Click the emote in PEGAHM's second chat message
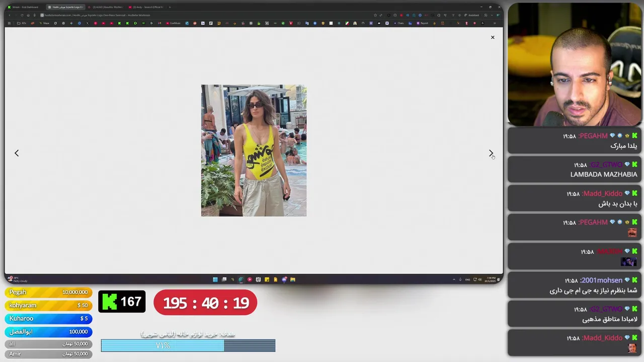Image resolution: width=644 pixels, height=362 pixels. click(632, 232)
